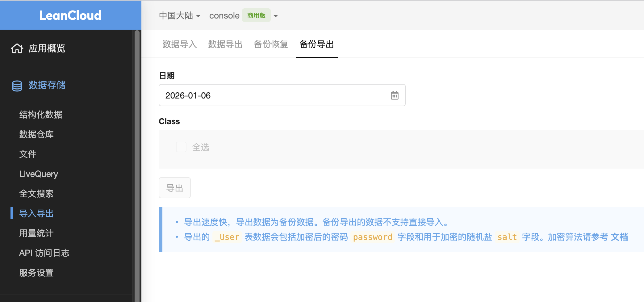Open 文件 from the sidebar

27,154
